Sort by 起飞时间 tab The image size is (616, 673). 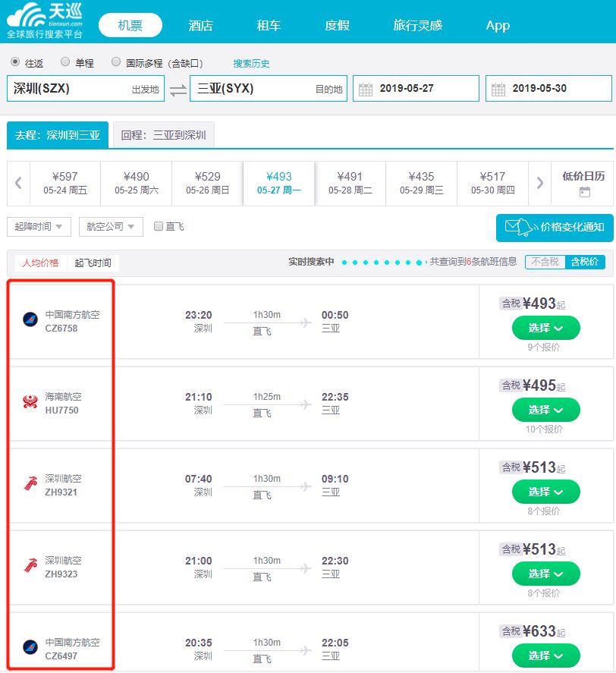pos(93,263)
